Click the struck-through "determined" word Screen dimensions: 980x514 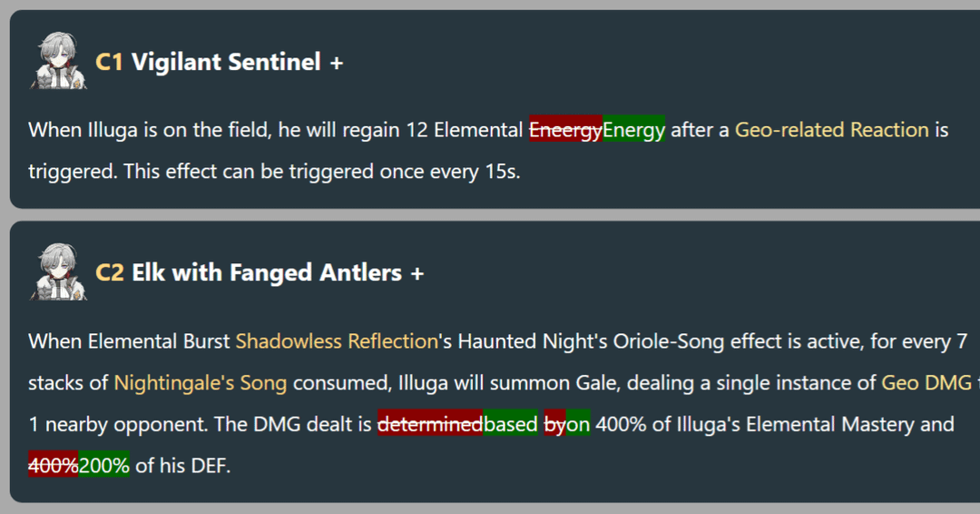(x=429, y=424)
